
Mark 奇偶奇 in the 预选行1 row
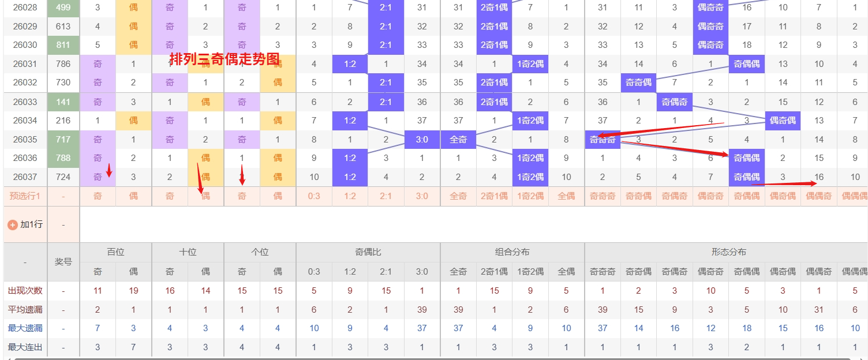click(x=675, y=196)
